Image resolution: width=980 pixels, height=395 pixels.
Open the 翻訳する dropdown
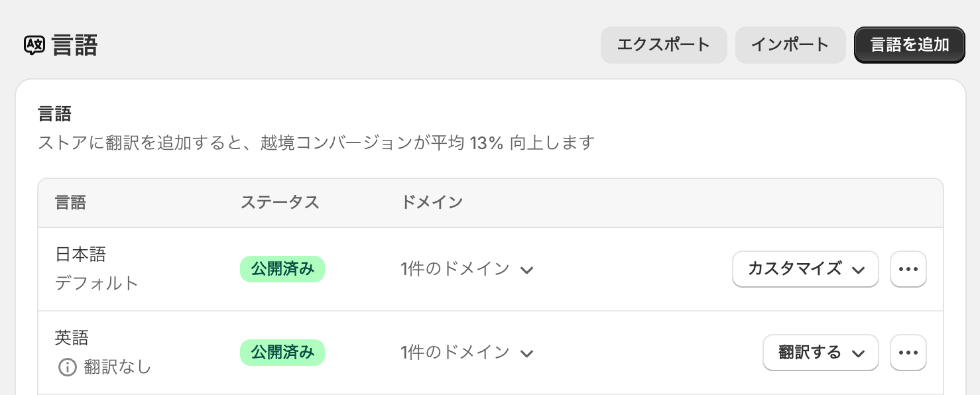coord(820,353)
